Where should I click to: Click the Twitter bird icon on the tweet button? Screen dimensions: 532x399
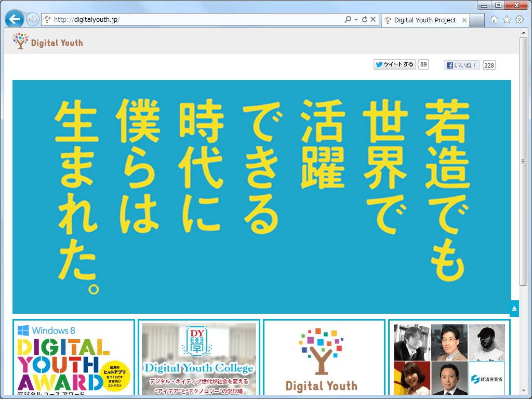click(380, 64)
